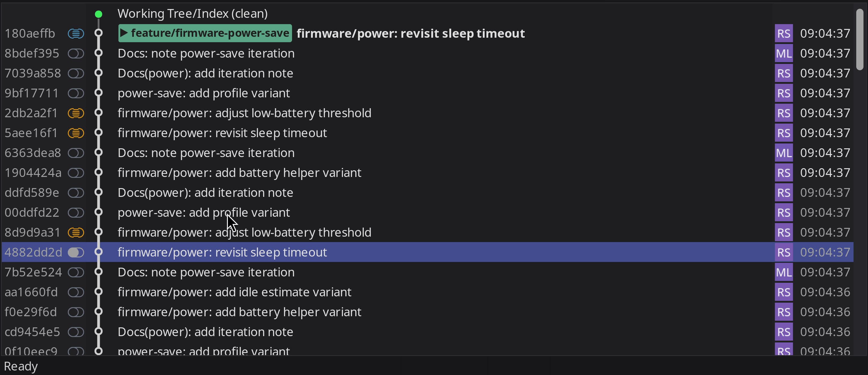This screenshot has height=375, width=868.
Task: Click the vertical scrollbar thumb of the commit list
Action: tap(860, 39)
